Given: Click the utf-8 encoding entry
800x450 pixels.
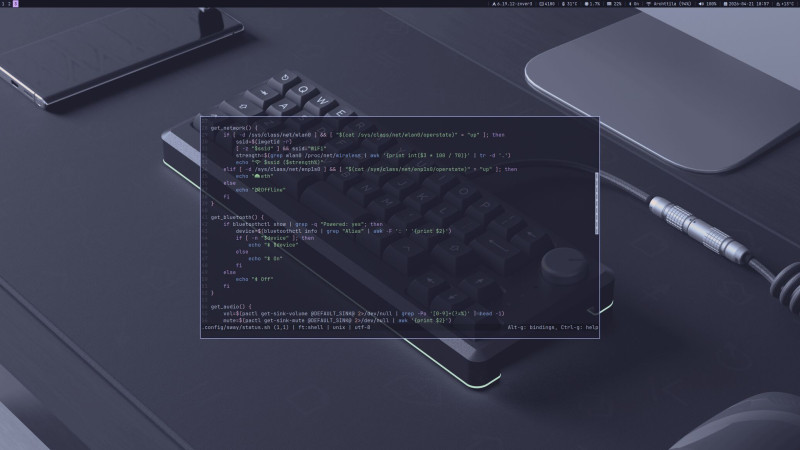Looking at the screenshot, I should [x=362, y=328].
